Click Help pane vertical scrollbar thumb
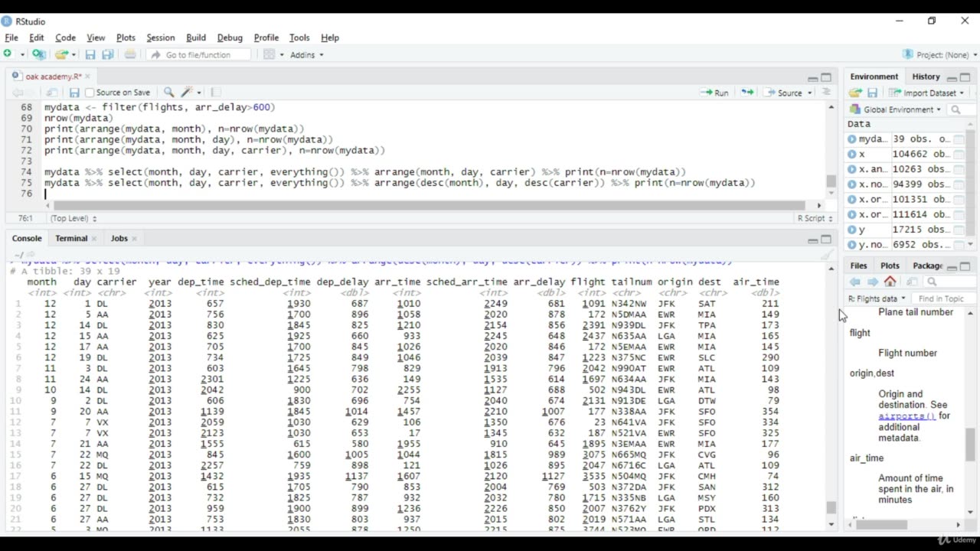This screenshot has width=980, height=551. [970, 445]
